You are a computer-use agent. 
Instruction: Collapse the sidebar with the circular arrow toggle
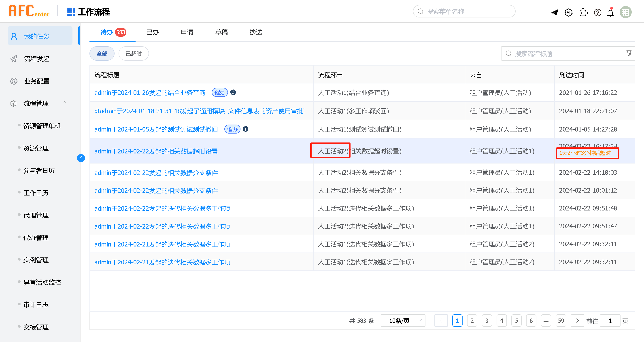[x=81, y=158]
